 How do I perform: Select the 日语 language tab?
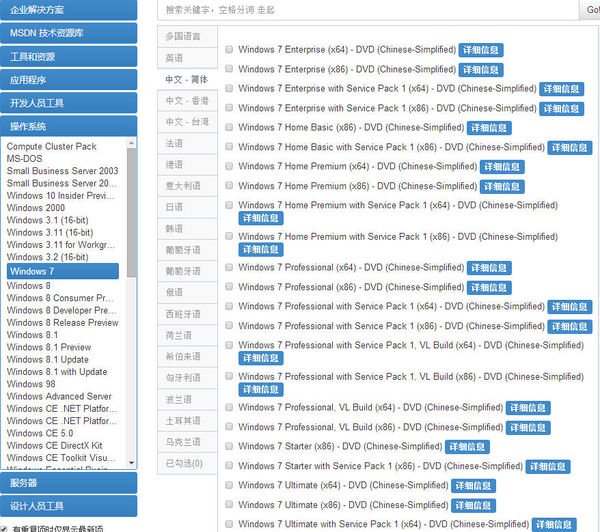[174, 207]
